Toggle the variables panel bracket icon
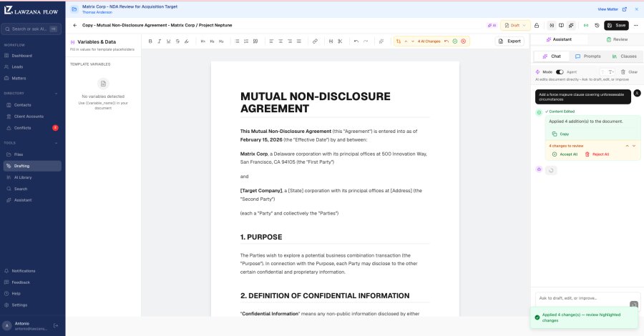The height and width of the screenshot is (336, 644). [552, 25]
